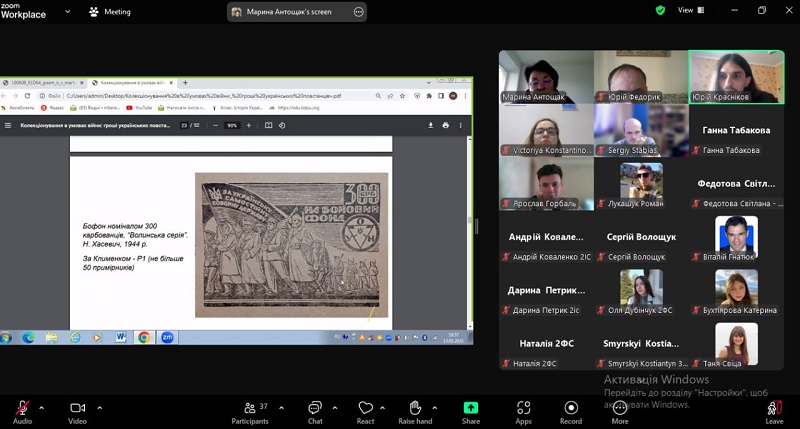Bookmark page with star icon

(402, 95)
